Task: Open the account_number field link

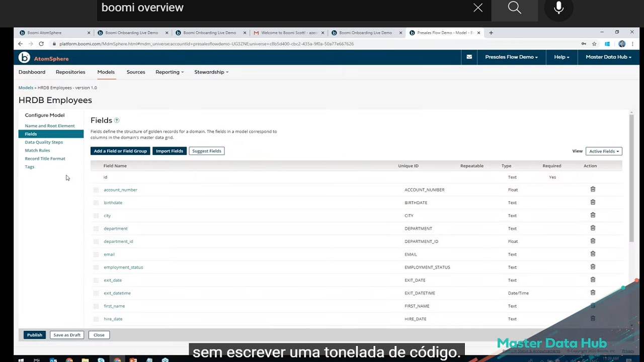Action: 120,190
